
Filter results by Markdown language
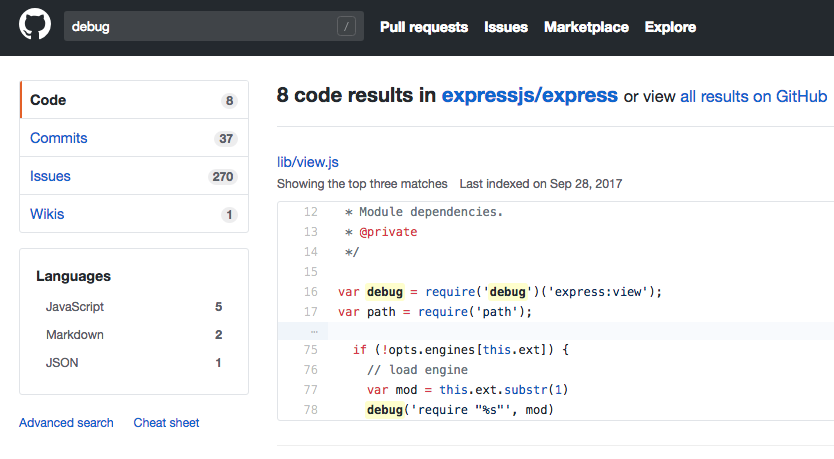(x=75, y=335)
